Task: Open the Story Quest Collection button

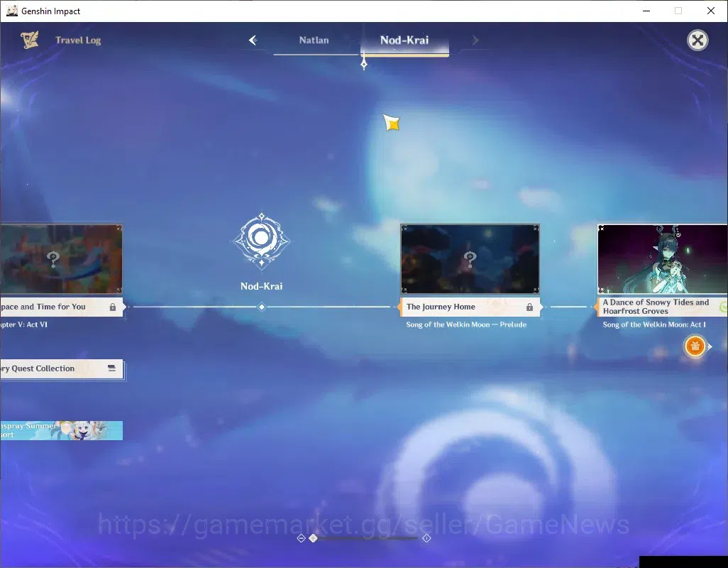Action: point(61,368)
